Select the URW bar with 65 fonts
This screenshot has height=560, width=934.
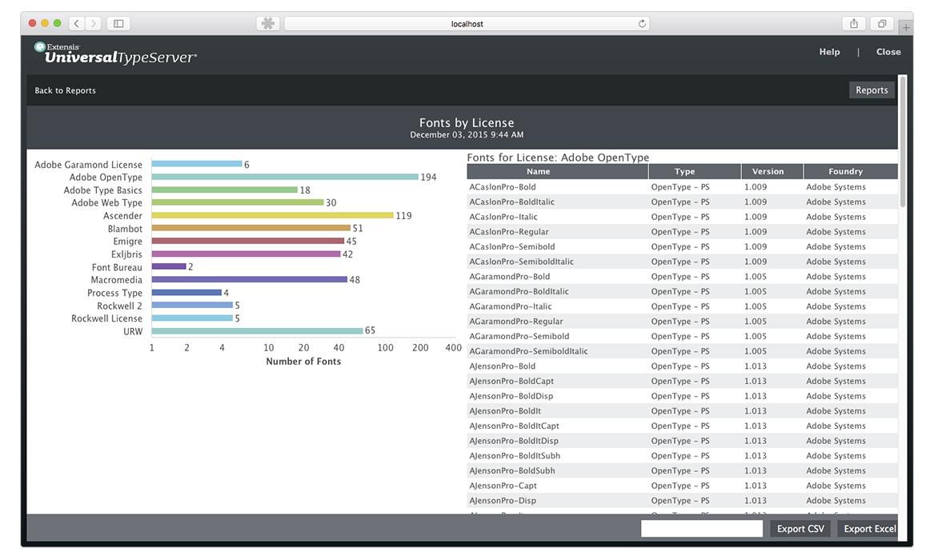click(258, 331)
